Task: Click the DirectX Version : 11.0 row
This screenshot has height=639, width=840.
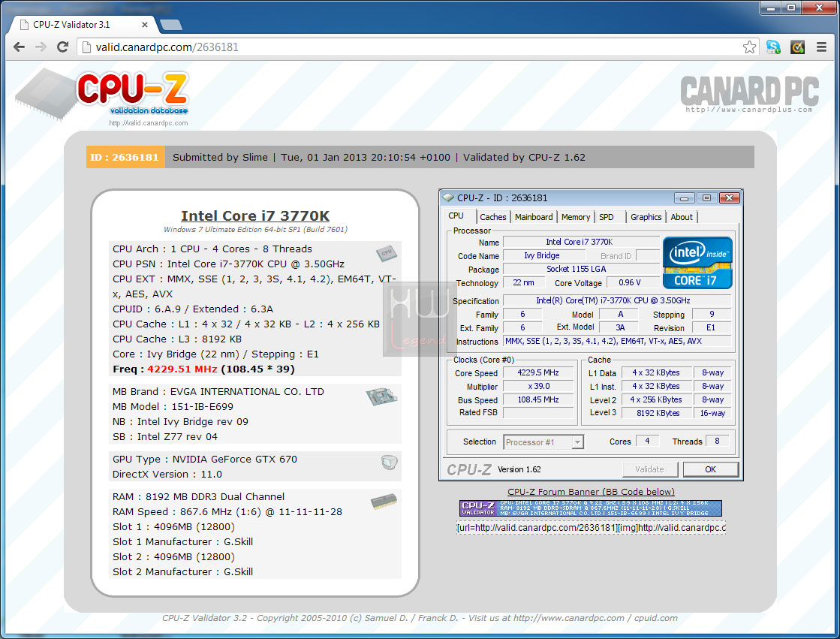Action: click(167, 475)
